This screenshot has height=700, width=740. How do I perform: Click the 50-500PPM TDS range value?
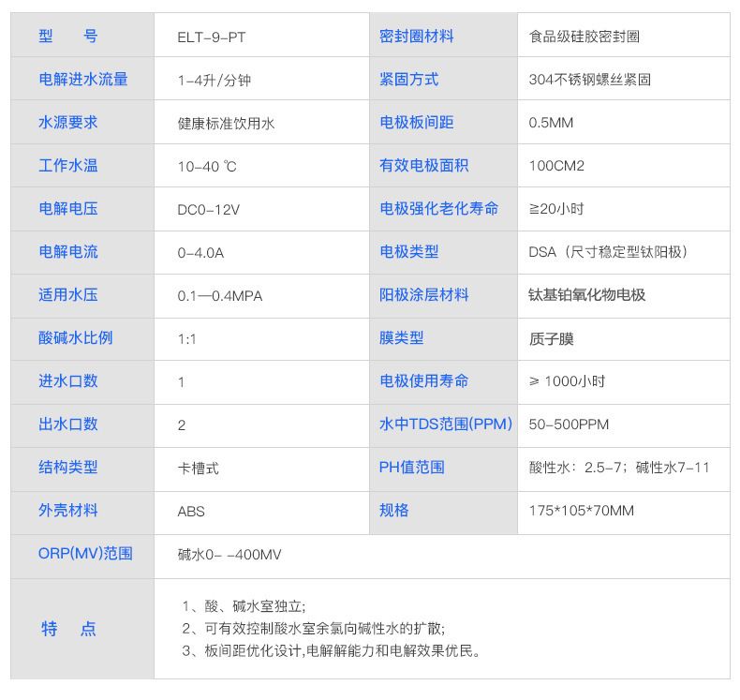[x=569, y=424]
